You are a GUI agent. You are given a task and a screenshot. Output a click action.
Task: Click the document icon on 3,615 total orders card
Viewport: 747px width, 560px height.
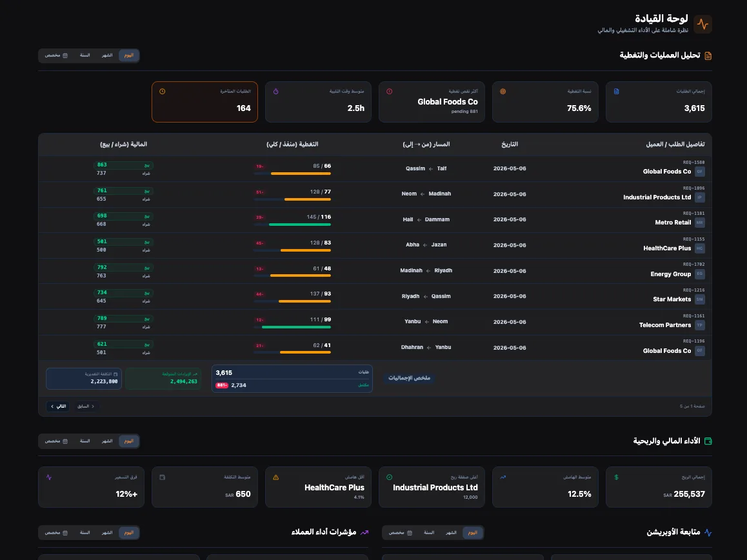pyautogui.click(x=617, y=92)
